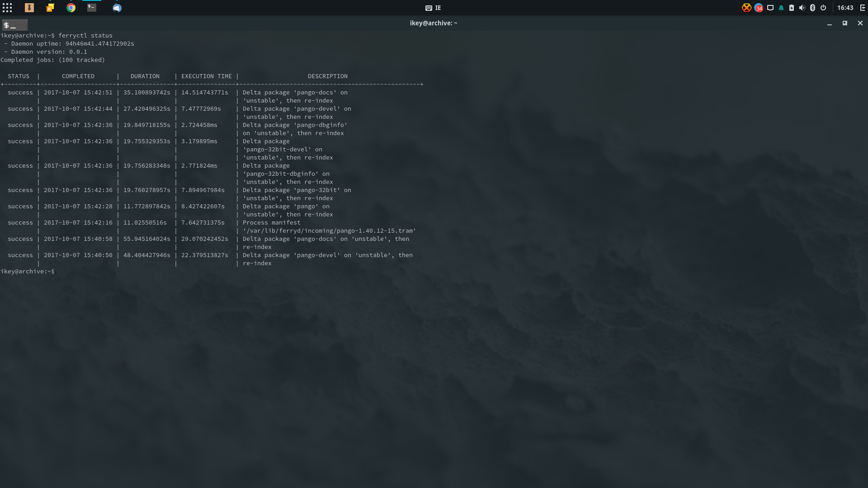Click the EXECUTION TIME column header

[x=207, y=76]
